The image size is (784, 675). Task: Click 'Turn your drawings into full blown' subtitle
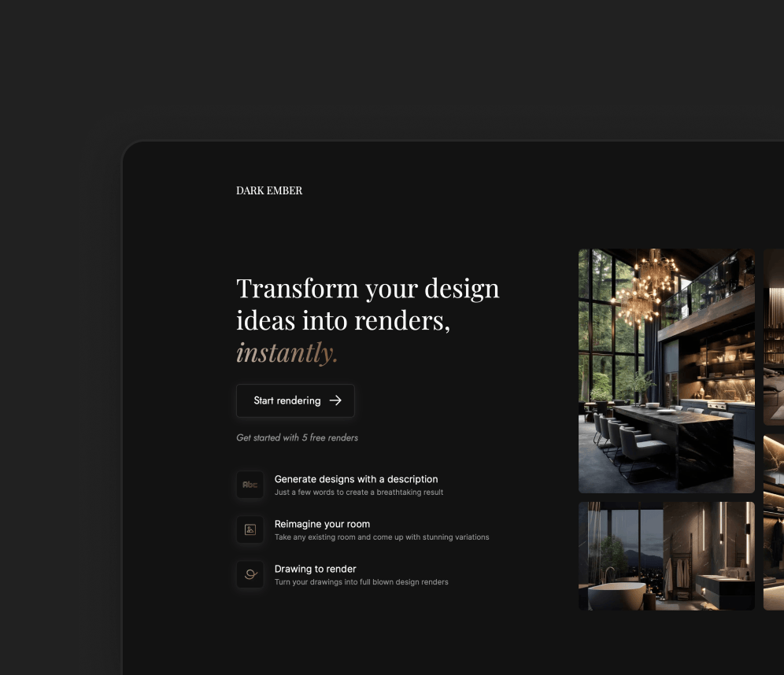(361, 583)
